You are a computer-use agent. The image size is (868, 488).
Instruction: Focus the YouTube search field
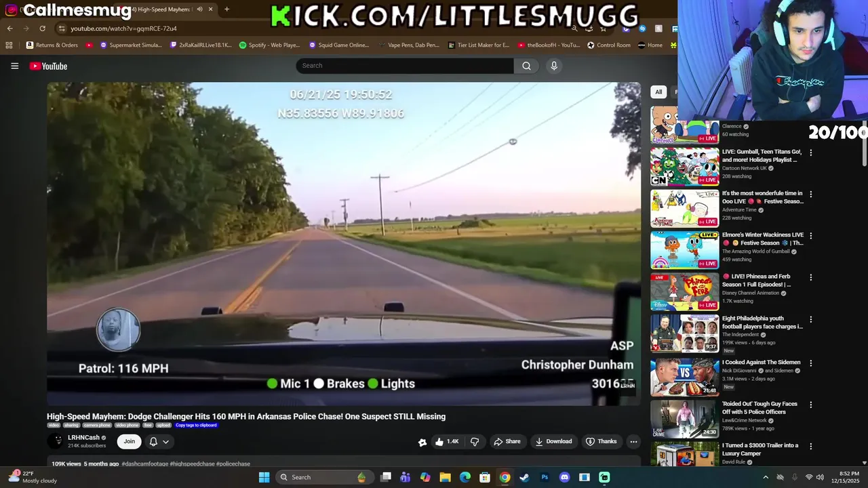[405, 66]
